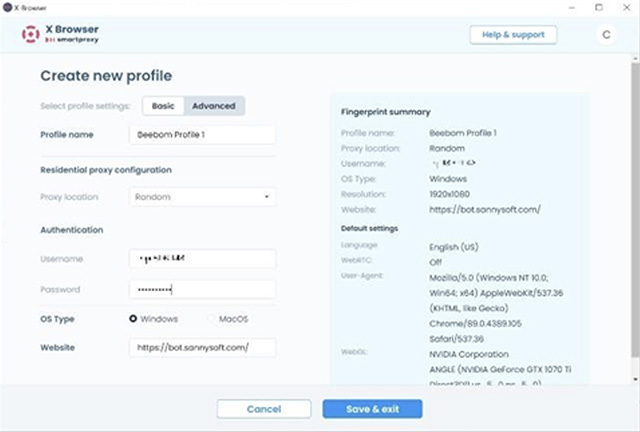
Task: Click the English (US) language value
Action: (453, 247)
